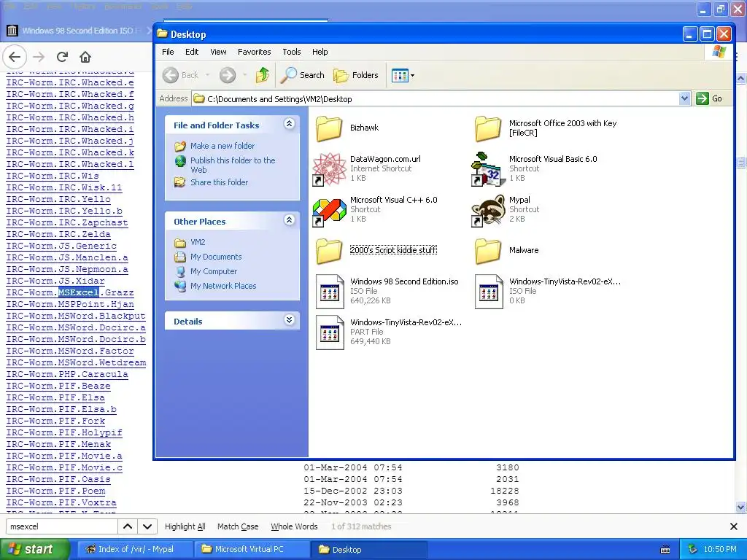Toggle Whole Words in find bar

tap(294, 526)
